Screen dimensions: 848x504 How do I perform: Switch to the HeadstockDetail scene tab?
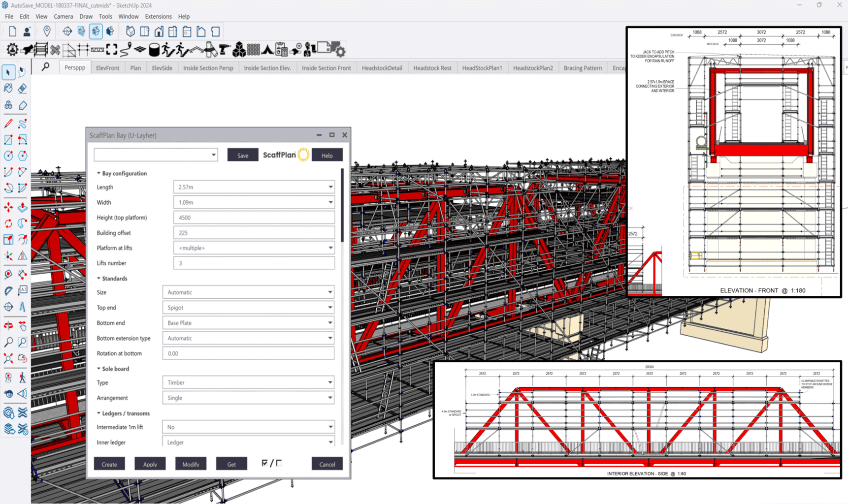(x=382, y=68)
